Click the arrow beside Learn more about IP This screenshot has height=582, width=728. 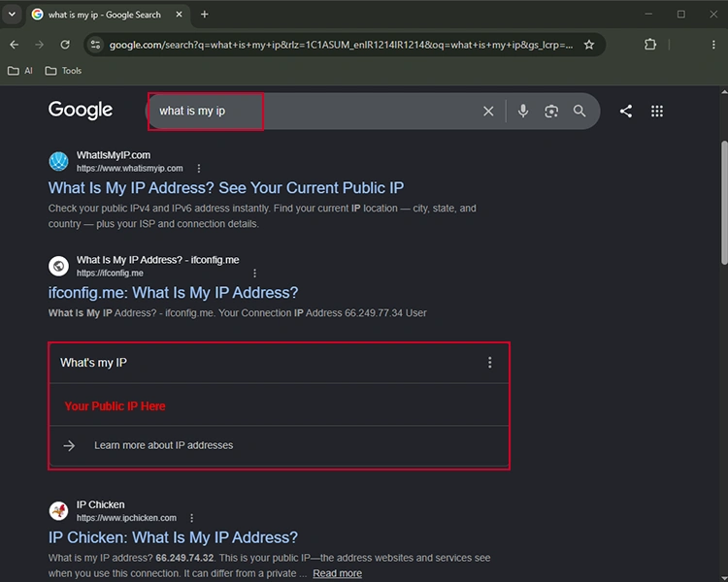click(69, 445)
